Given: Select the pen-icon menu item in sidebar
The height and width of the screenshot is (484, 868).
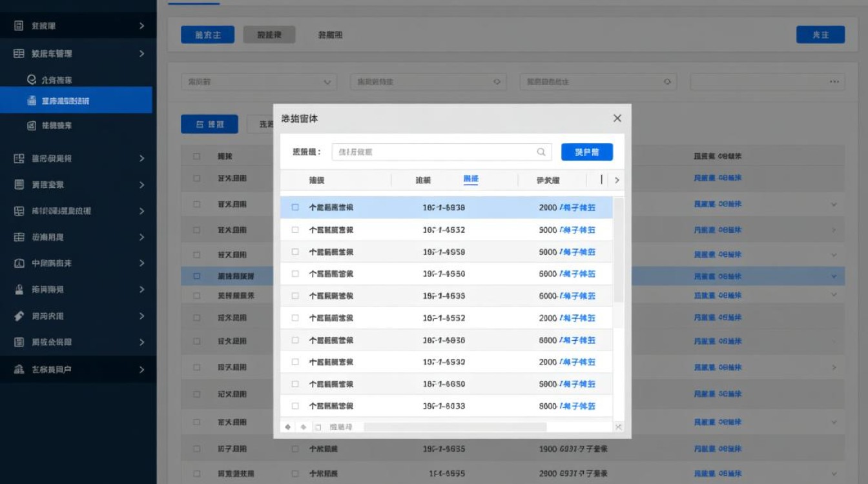Looking at the screenshot, I should click(x=19, y=316).
